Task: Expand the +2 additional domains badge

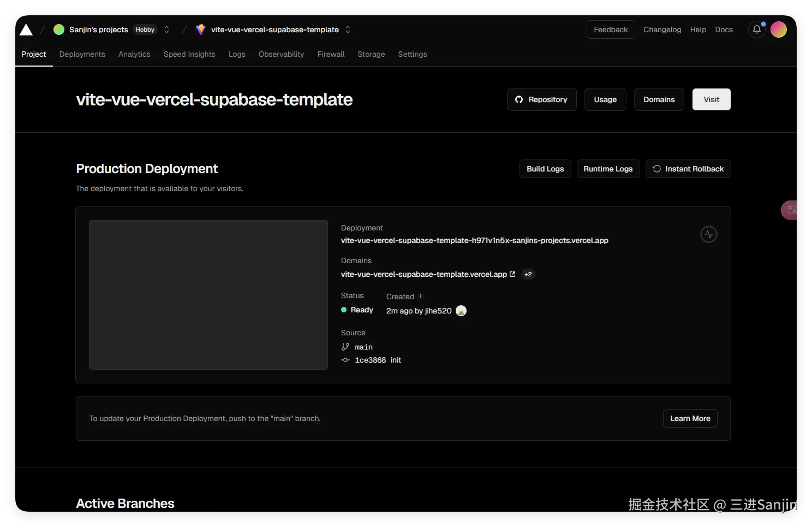Action: (528, 274)
